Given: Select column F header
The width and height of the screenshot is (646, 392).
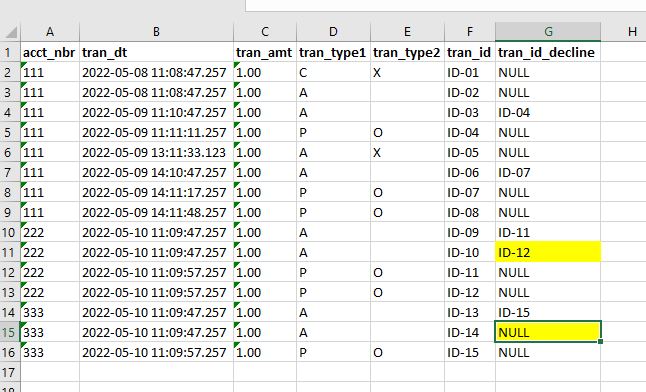Looking at the screenshot, I should 470,32.
